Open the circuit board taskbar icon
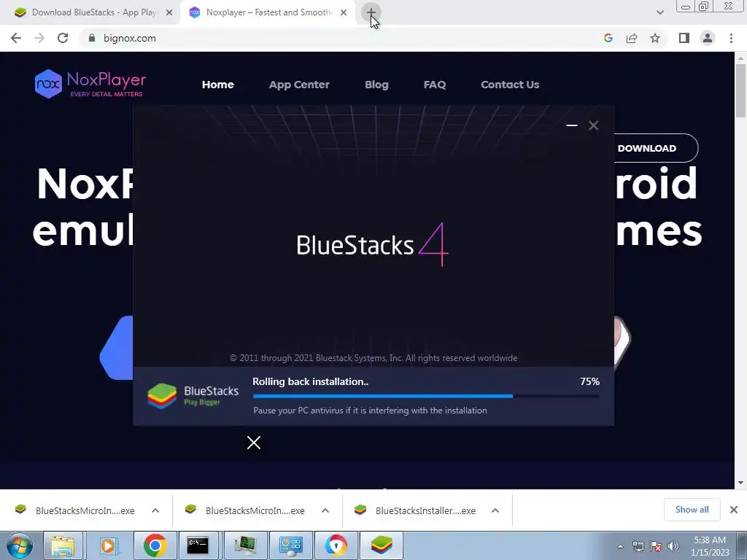Image resolution: width=747 pixels, height=560 pixels. [245, 545]
